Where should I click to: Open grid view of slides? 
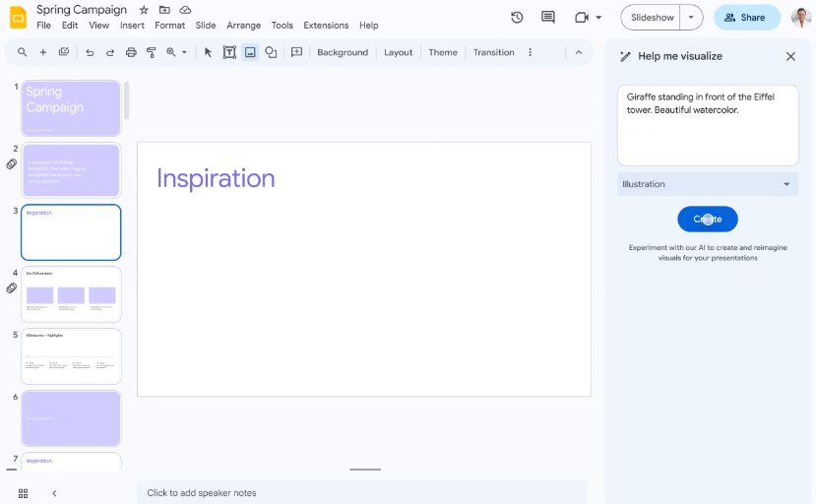23,492
